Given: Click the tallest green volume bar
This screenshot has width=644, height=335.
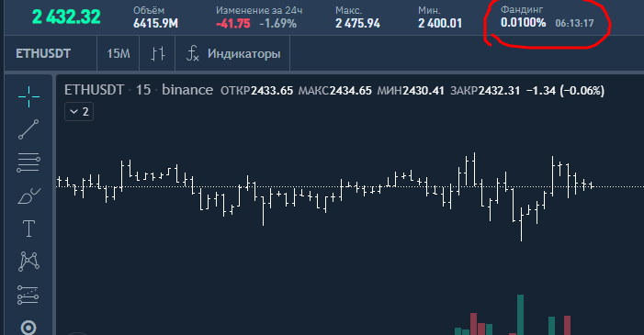Looking at the screenshot, I should tap(520, 315).
